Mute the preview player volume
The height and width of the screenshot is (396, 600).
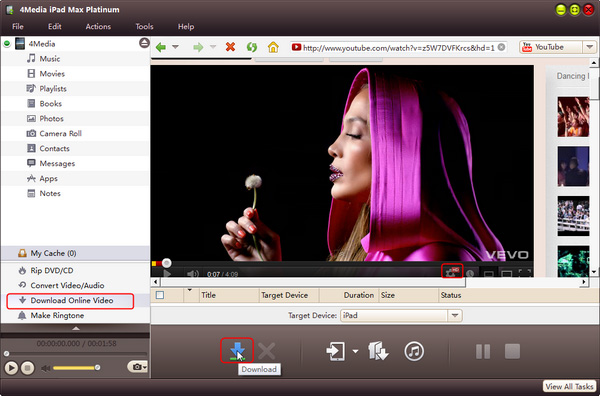click(x=46, y=368)
